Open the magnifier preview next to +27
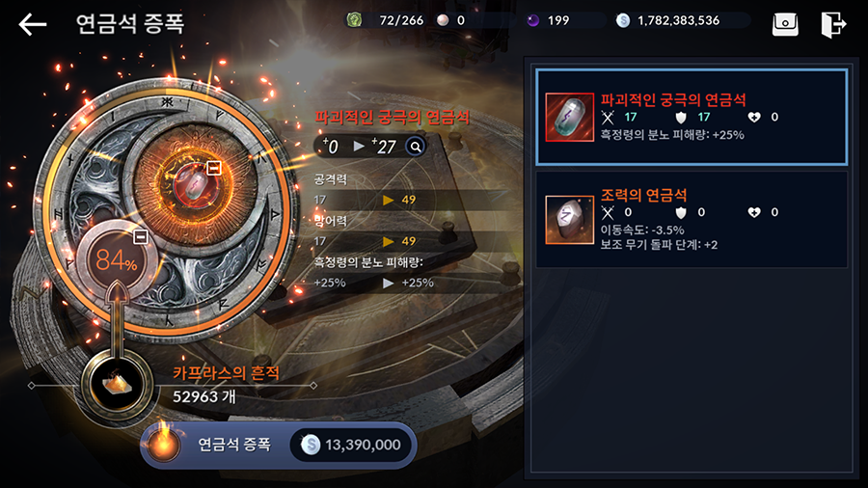Image resolution: width=868 pixels, height=488 pixels. (x=415, y=147)
